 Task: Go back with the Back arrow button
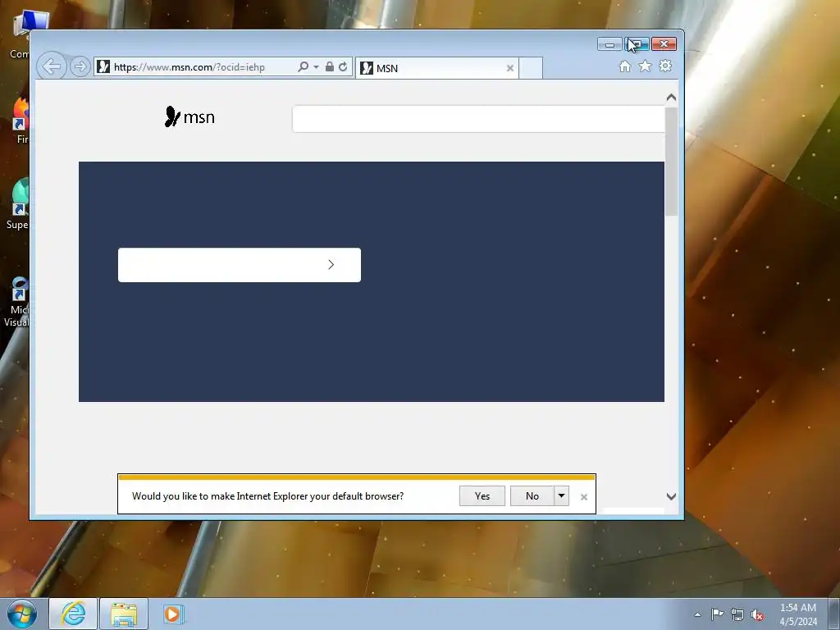[x=52, y=66]
